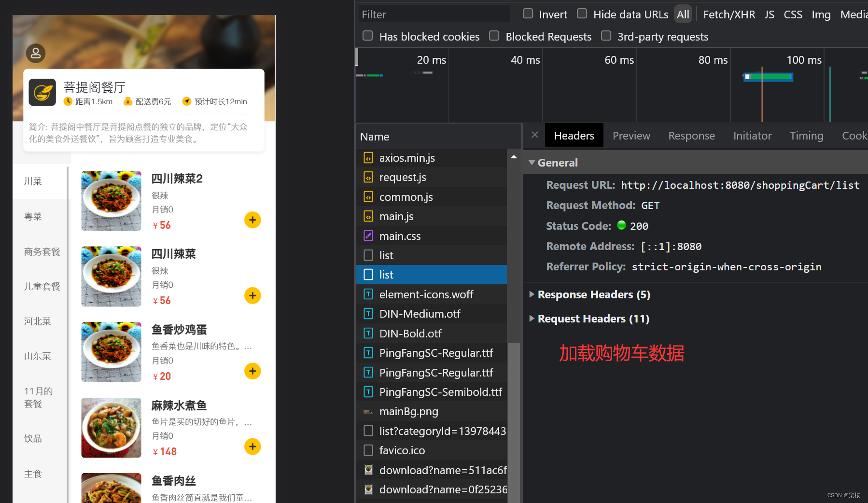
Task: Click the PingFangSC-Semibold.ttf font icon
Action: click(x=368, y=392)
